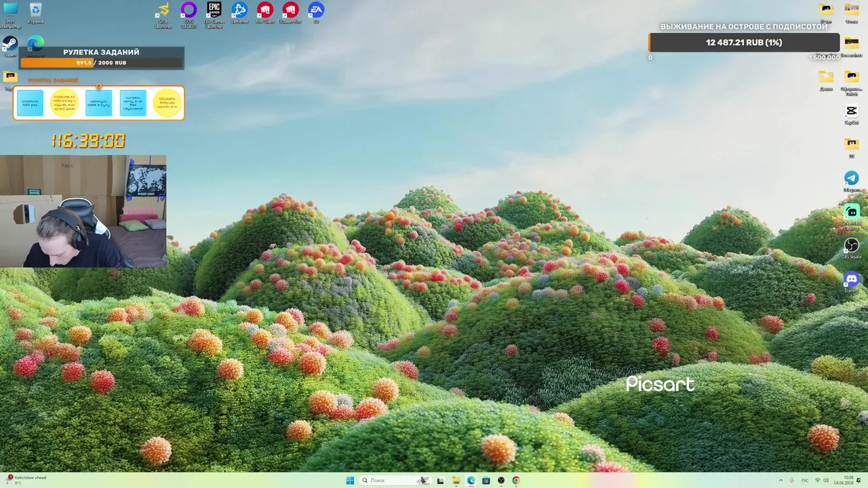Image resolution: width=868 pixels, height=488 pixels.
Task: Open the Recycle Bin (Корзина) desktop icon
Action: [x=35, y=13]
